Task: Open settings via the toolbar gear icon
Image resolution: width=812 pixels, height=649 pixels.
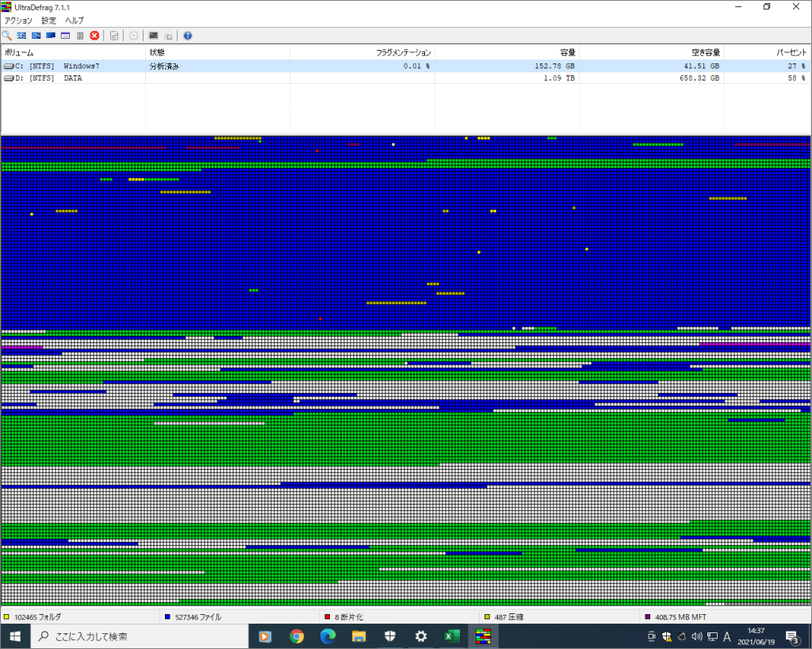Action: click(x=133, y=35)
